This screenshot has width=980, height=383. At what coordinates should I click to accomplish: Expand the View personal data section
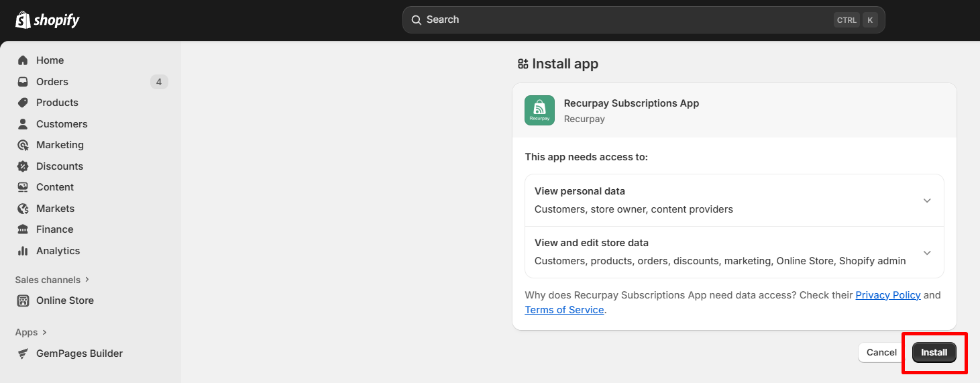point(926,201)
